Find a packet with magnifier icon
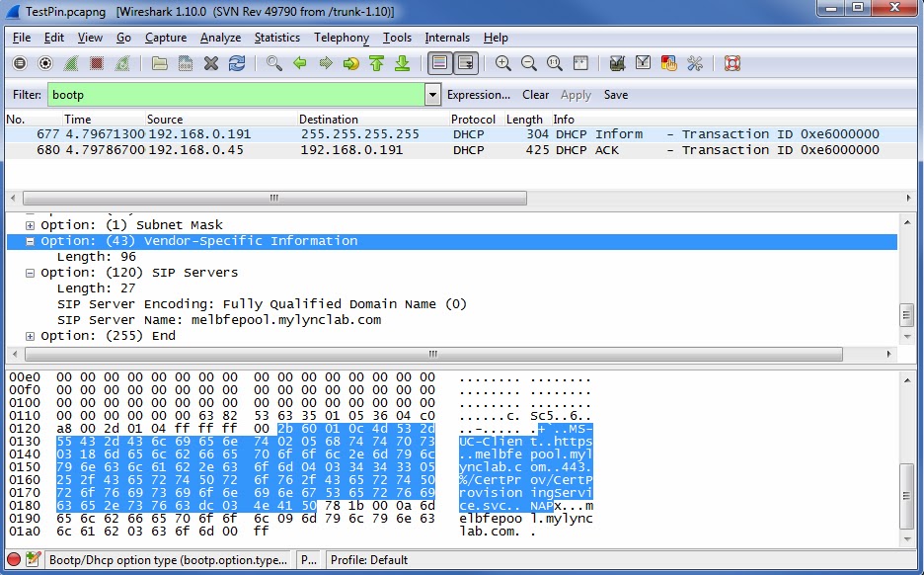This screenshot has width=924, height=575. point(274,63)
